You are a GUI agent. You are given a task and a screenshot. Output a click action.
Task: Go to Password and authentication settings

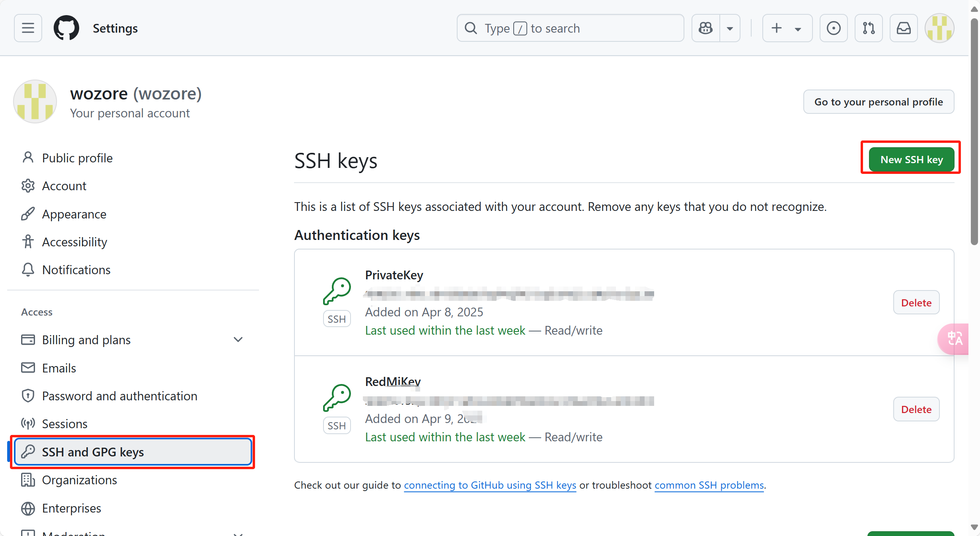(x=119, y=396)
